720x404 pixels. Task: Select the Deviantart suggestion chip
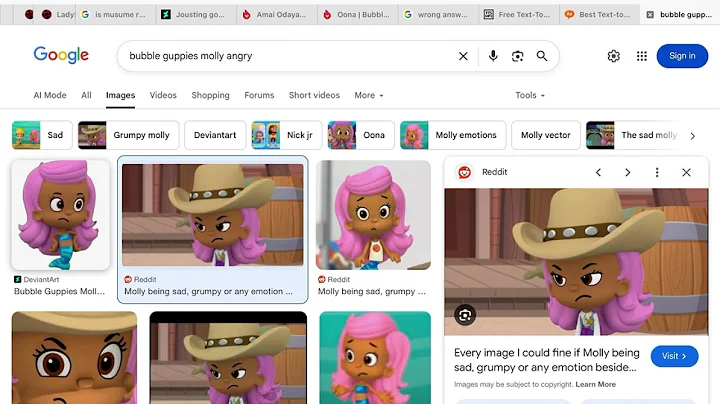point(215,135)
